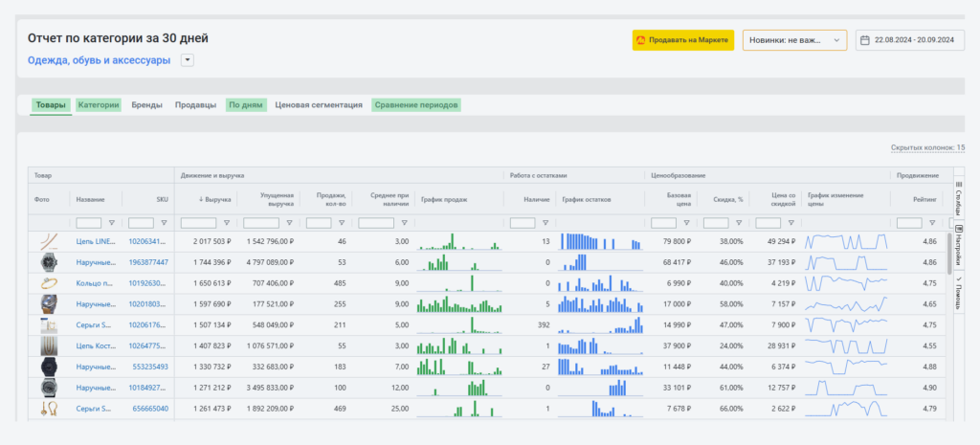980x445 pixels.
Task: Click the calendar icon in date range field
Action: [x=865, y=40]
